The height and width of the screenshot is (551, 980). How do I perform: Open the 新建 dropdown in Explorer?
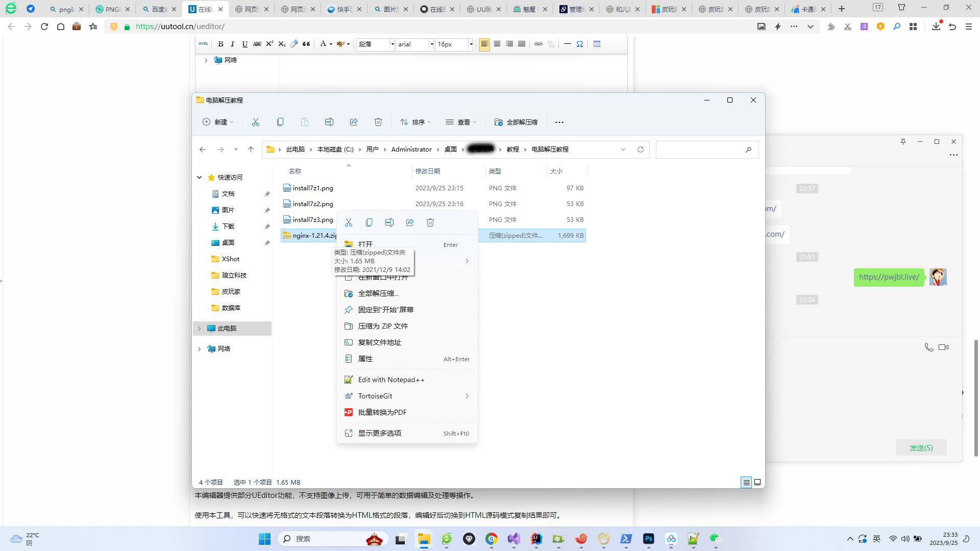pyautogui.click(x=218, y=122)
